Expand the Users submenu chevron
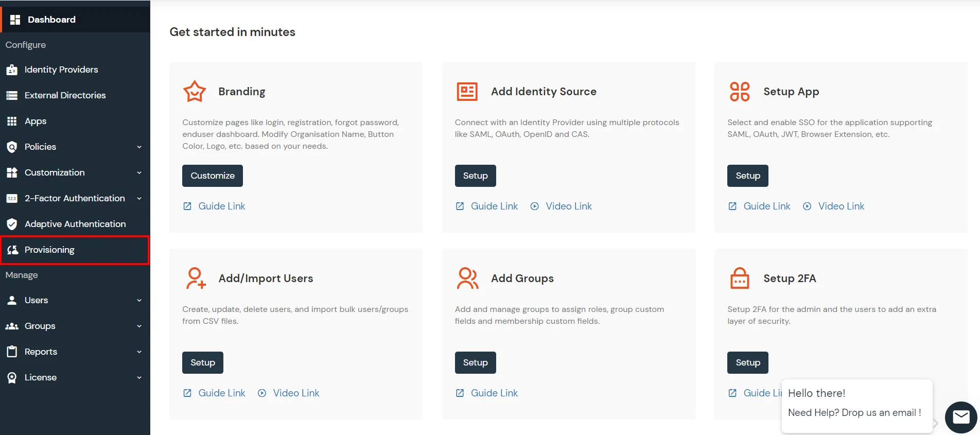This screenshot has width=980, height=435. [x=139, y=300]
